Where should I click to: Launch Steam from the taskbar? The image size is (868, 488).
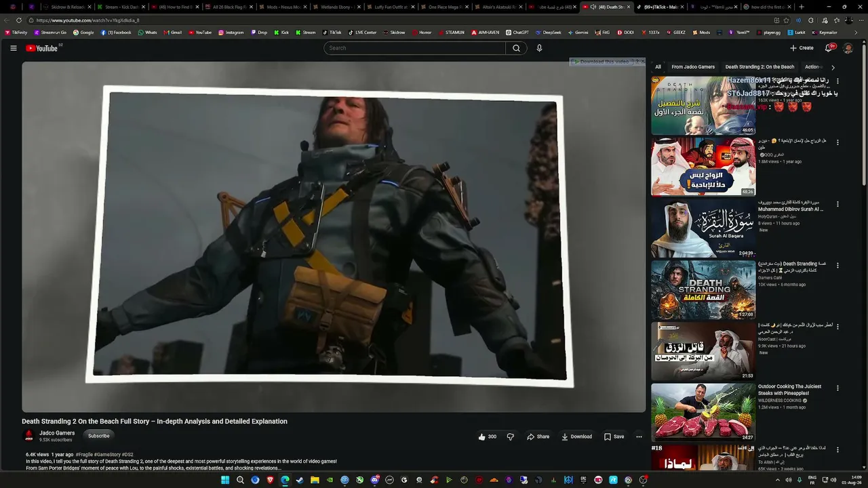[x=300, y=480]
